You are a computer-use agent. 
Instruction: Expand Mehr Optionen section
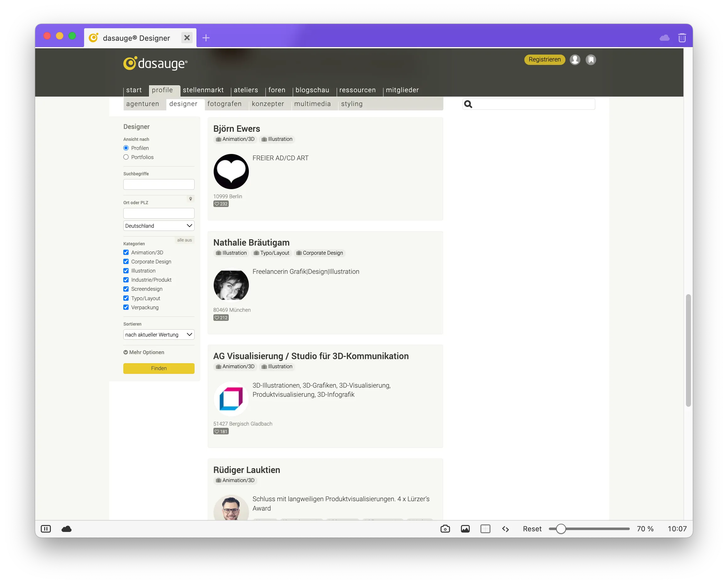(144, 352)
